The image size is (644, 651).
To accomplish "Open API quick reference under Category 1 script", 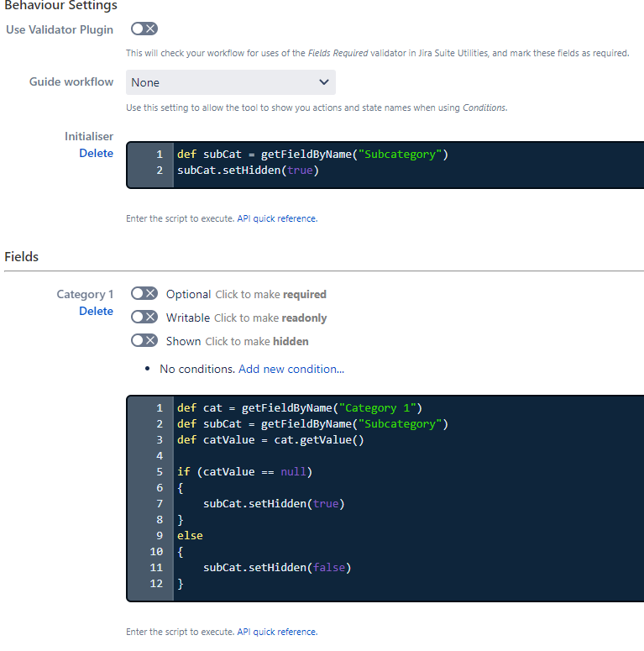I will point(277,632).
